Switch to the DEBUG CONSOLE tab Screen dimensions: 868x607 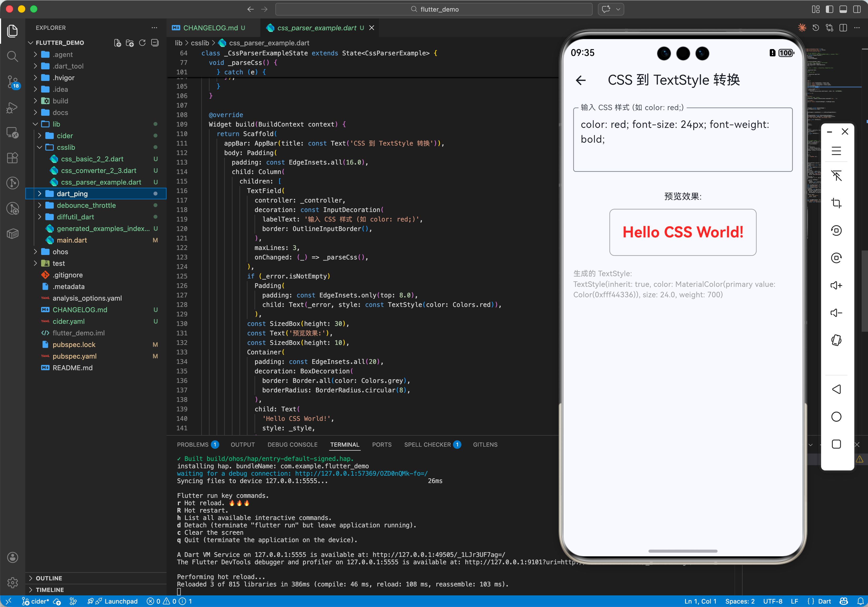click(x=292, y=444)
